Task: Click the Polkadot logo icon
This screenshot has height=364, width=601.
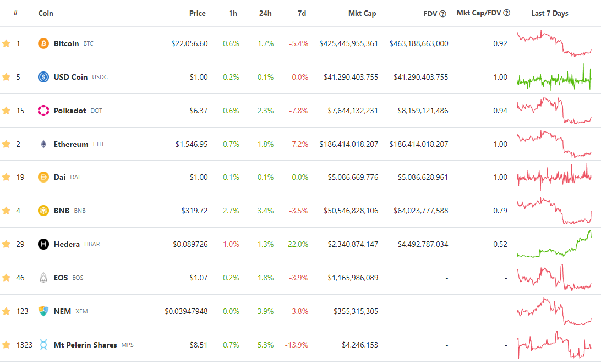Action: tap(43, 111)
